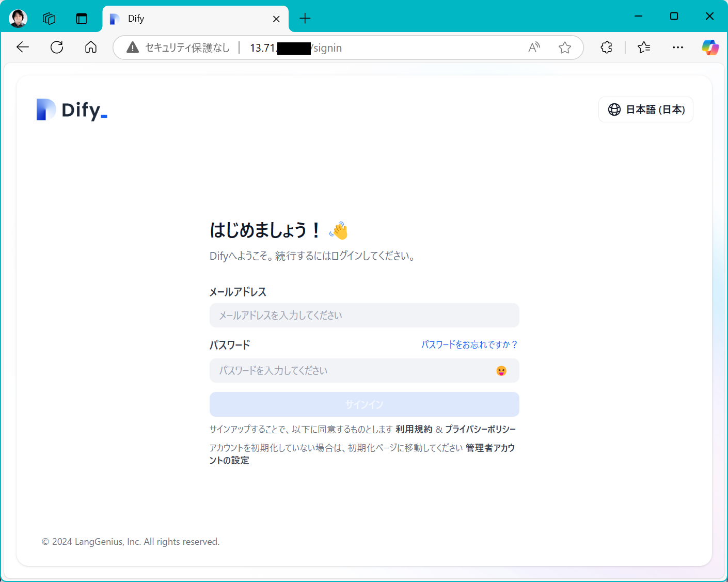This screenshot has width=728, height=582.
Task: Click the メールアドレス input field
Action: click(364, 315)
